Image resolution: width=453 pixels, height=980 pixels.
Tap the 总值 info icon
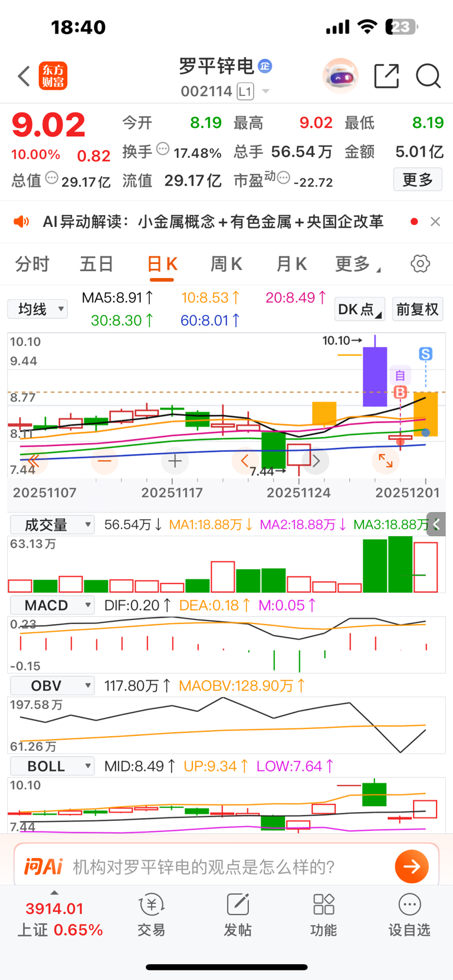(52, 177)
